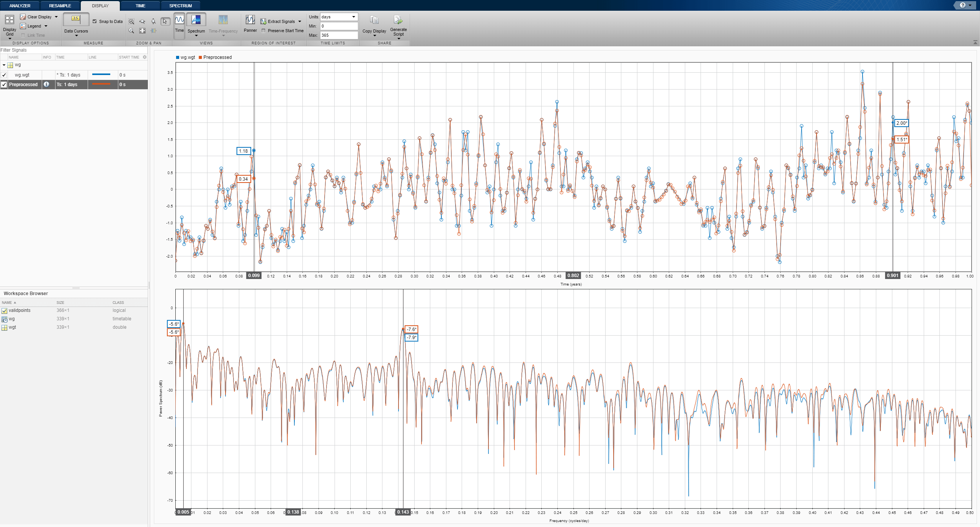The image size is (980, 527).
Task: Switch to the ANALYZER tab
Action: tap(20, 6)
